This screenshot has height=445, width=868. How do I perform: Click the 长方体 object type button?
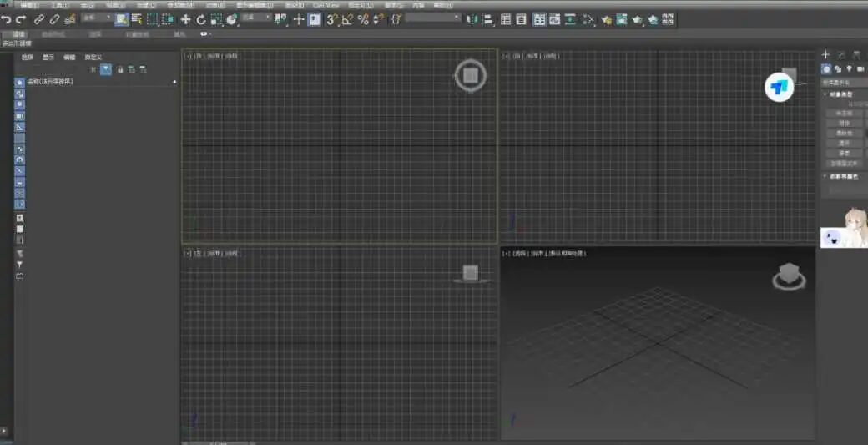[x=844, y=114]
